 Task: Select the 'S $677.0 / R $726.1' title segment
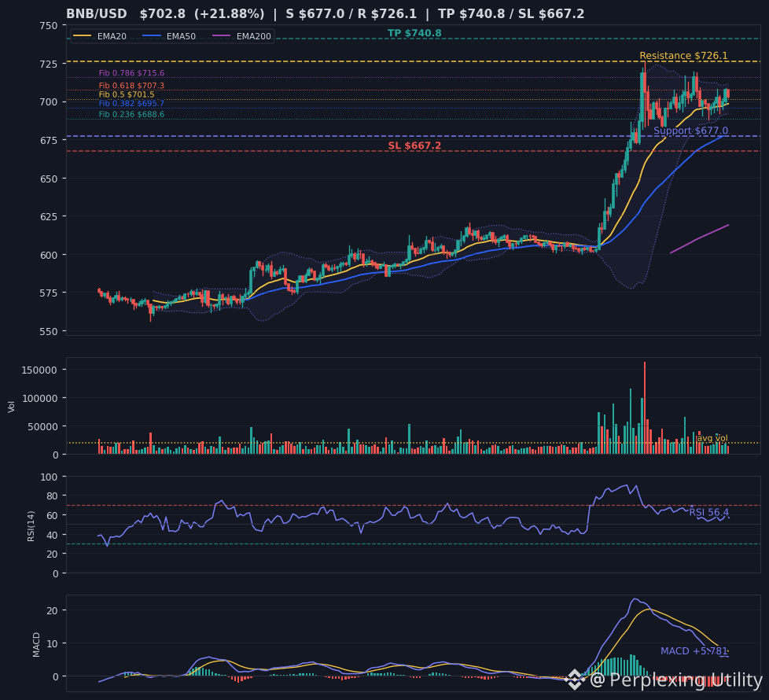pos(351,13)
